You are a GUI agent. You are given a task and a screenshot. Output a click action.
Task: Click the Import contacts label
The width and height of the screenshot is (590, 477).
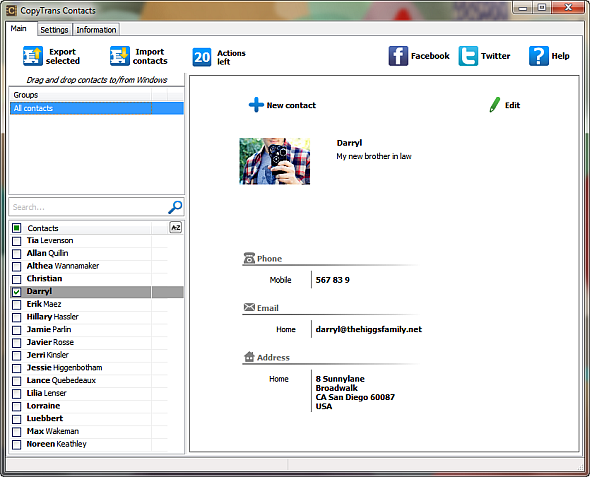[150, 56]
